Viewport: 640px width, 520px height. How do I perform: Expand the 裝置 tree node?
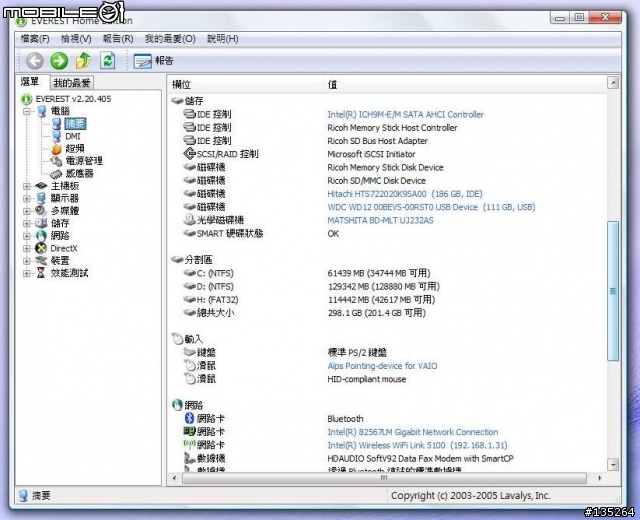point(27,261)
